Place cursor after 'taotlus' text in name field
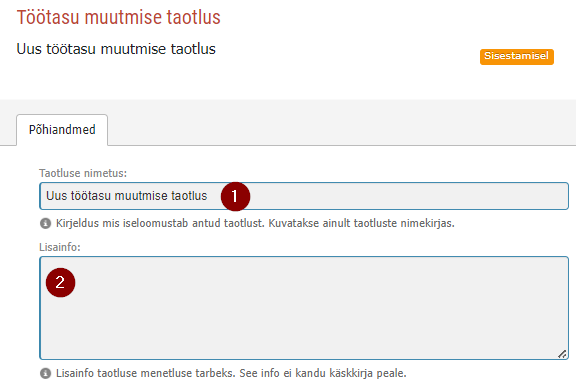Viewport: 576px width, 392px height. tap(208, 196)
